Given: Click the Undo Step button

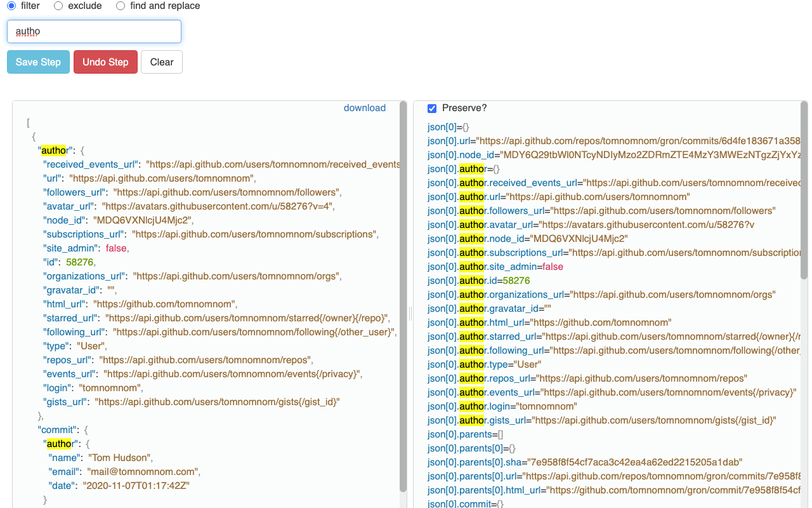Looking at the screenshot, I should pyautogui.click(x=105, y=62).
